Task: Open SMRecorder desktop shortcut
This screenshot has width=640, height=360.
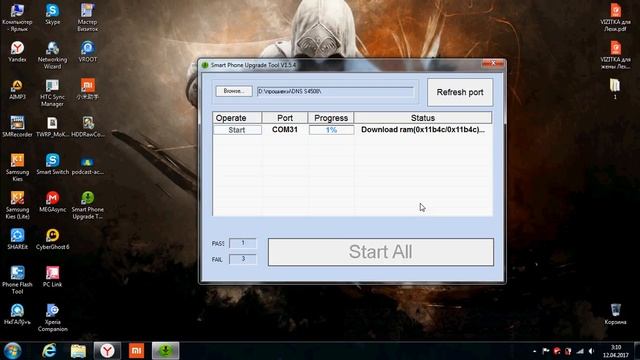Action: coord(17,127)
